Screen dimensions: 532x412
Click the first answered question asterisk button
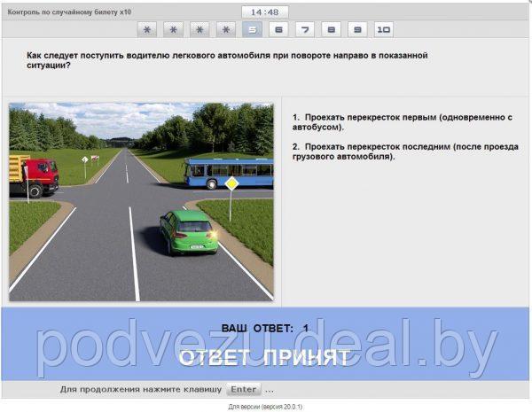147,29
